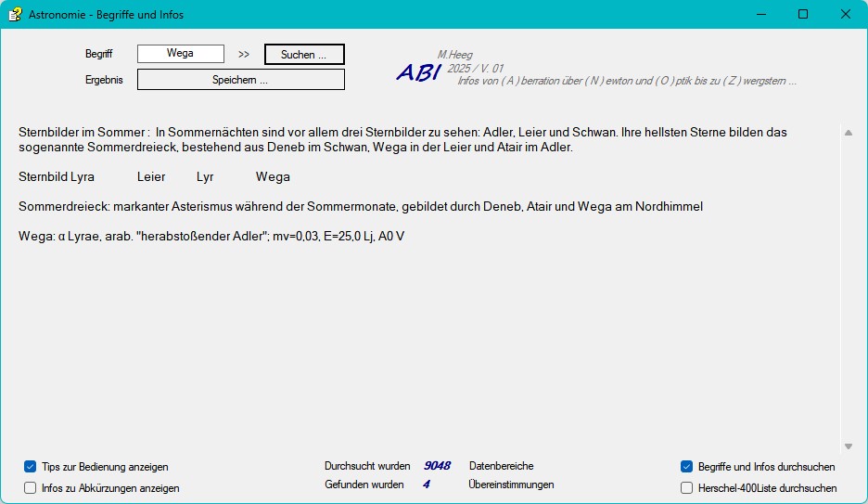Click the Sternbild Lyra result line

coord(155,176)
